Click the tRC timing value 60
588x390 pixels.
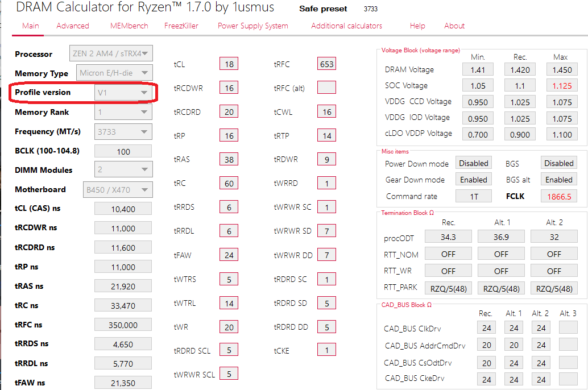pyautogui.click(x=229, y=184)
